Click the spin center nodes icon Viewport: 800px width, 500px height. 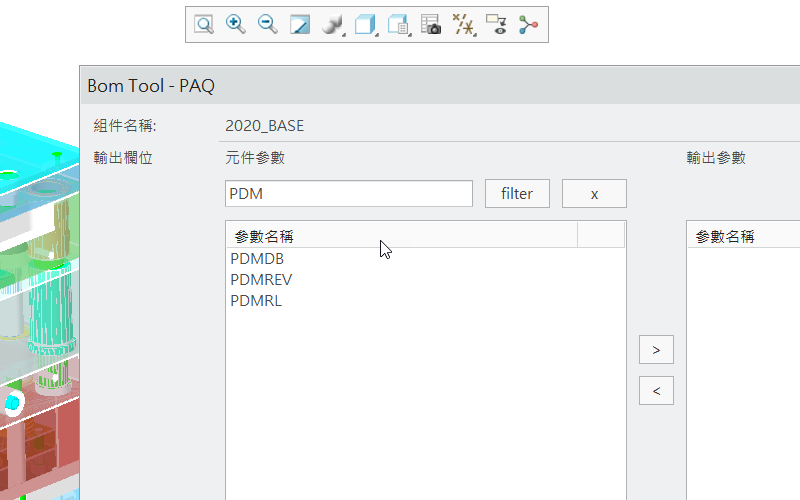coord(528,25)
